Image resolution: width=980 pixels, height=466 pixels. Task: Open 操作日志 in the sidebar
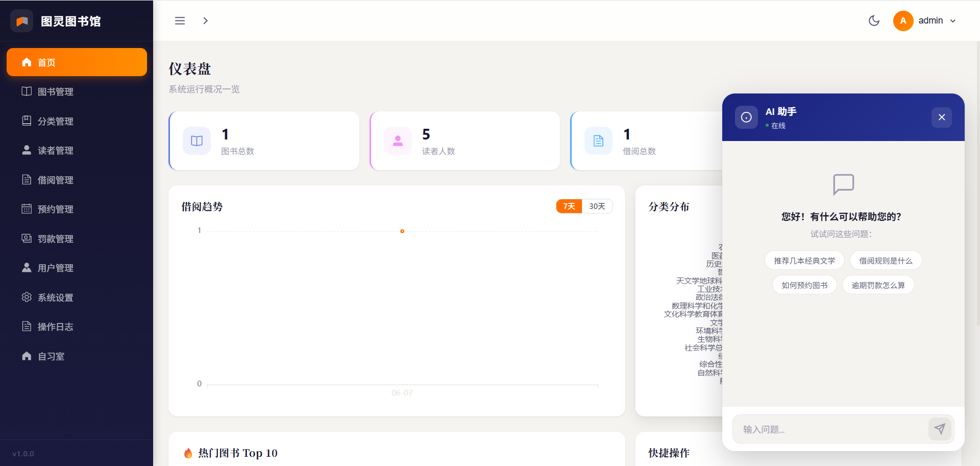click(x=77, y=327)
